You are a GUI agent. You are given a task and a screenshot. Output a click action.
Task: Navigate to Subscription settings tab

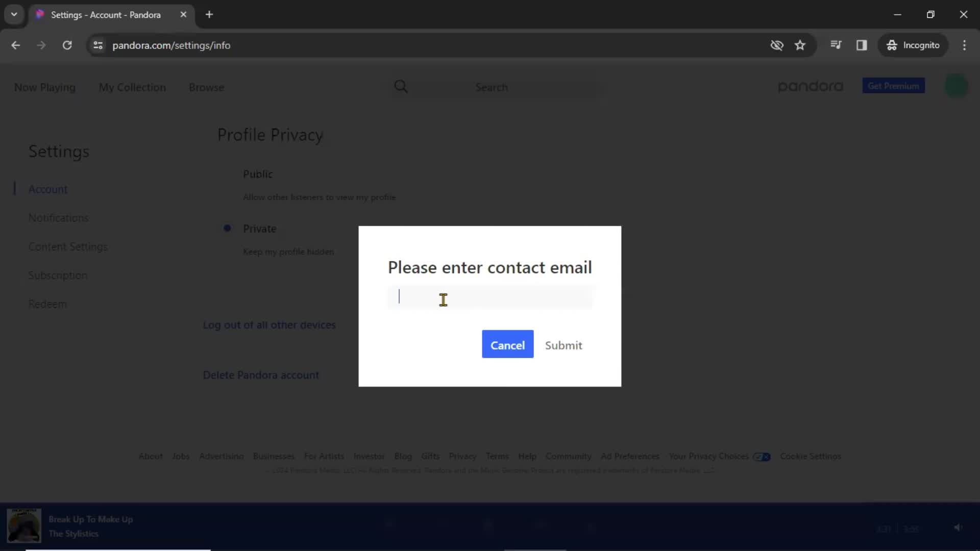[58, 275]
